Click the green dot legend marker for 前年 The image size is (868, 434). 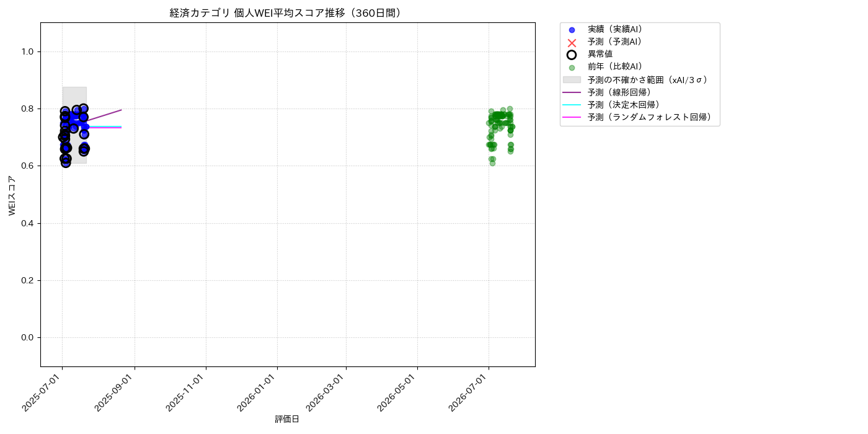[572, 68]
